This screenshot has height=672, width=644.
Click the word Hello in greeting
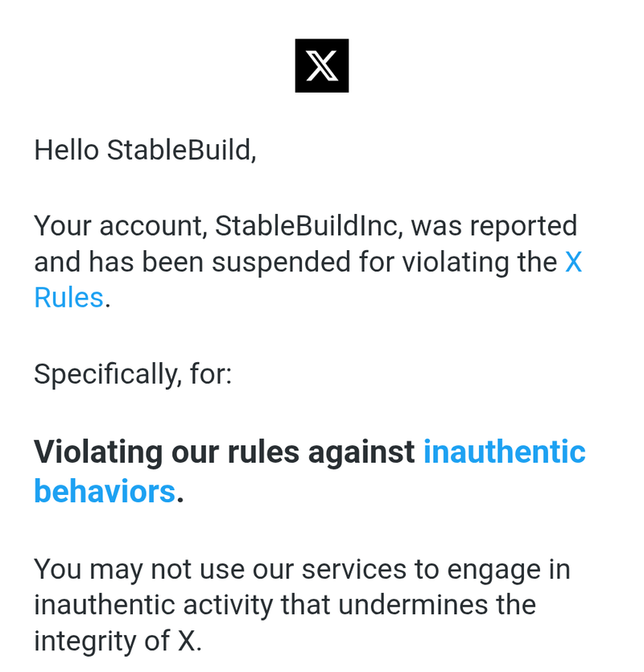67,150
